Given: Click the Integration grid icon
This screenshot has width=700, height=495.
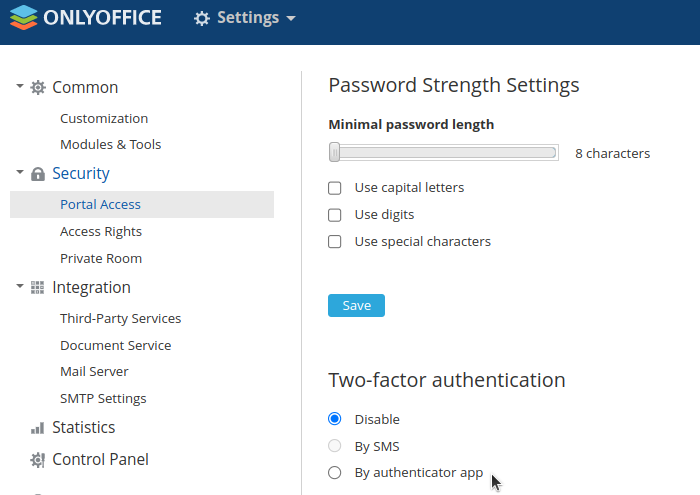Looking at the screenshot, I should tap(38, 287).
